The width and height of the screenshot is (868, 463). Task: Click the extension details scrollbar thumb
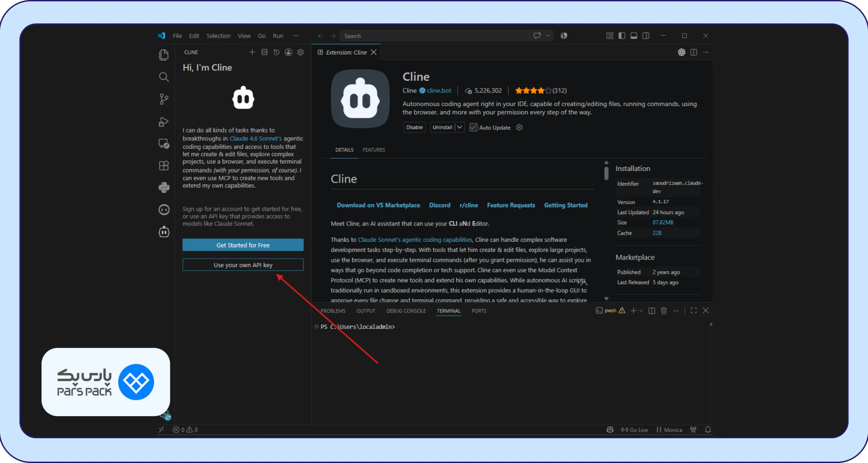point(606,173)
